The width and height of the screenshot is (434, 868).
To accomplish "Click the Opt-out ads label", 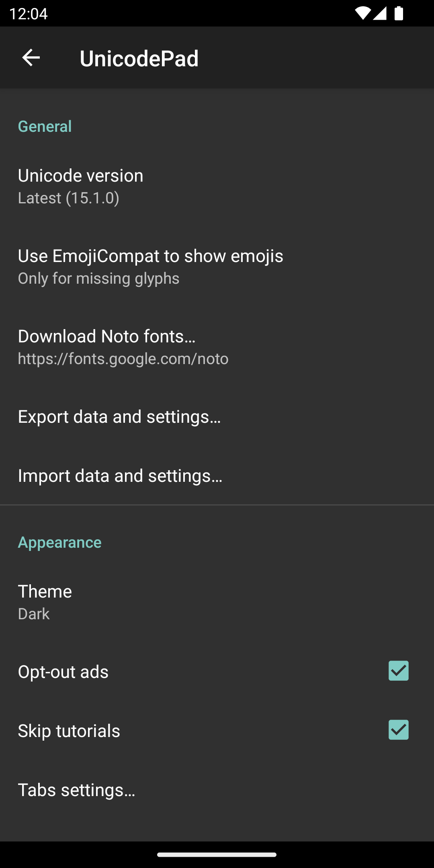I will [x=63, y=672].
